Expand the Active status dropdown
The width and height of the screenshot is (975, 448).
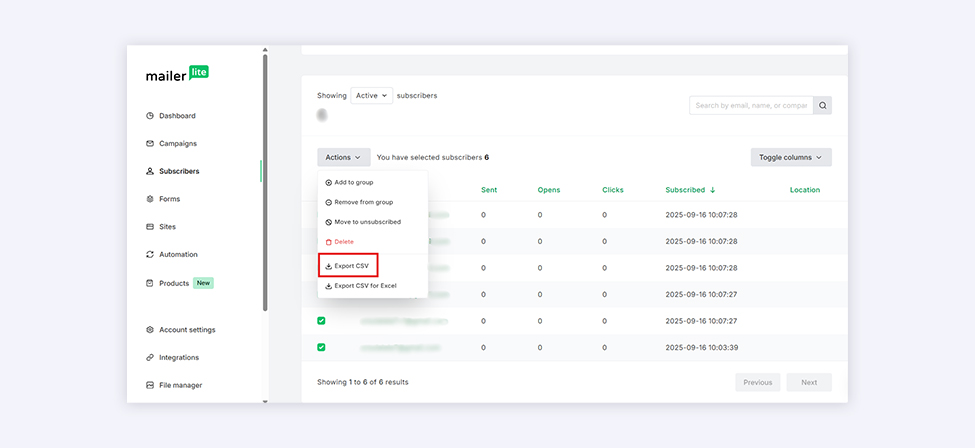coord(371,96)
